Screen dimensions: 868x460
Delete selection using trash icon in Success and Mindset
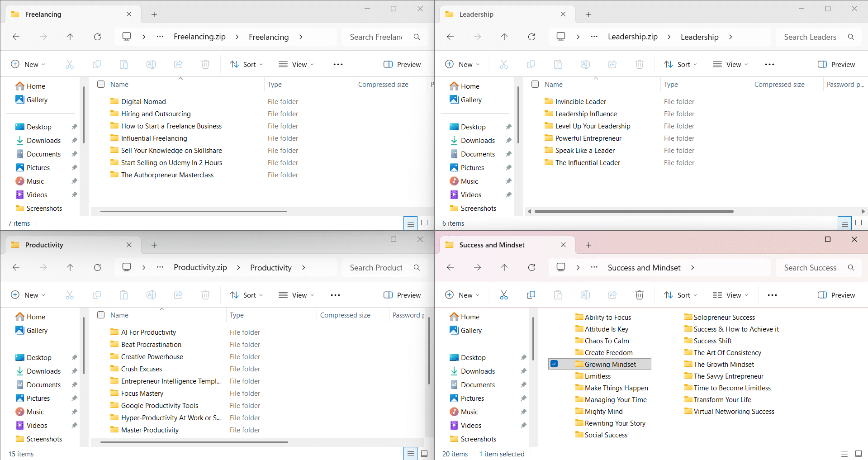(x=639, y=295)
